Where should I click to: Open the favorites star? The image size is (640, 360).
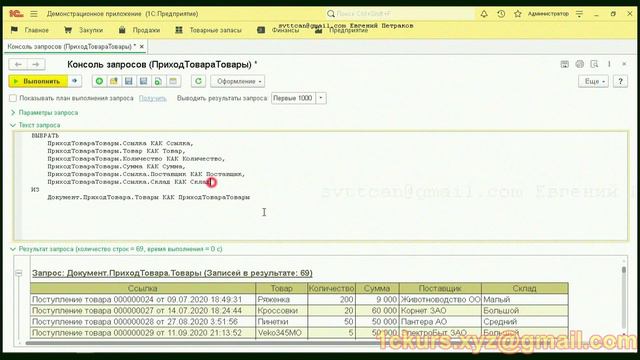point(518,14)
